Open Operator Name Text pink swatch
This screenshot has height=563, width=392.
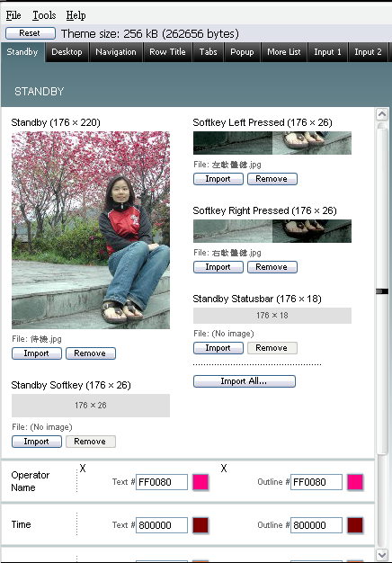200,482
